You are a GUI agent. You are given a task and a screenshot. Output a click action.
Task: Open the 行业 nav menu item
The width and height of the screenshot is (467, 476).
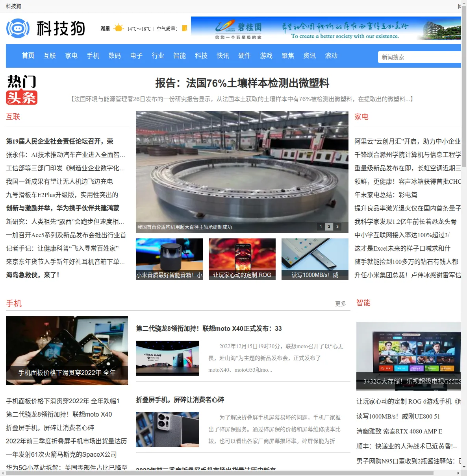158,56
